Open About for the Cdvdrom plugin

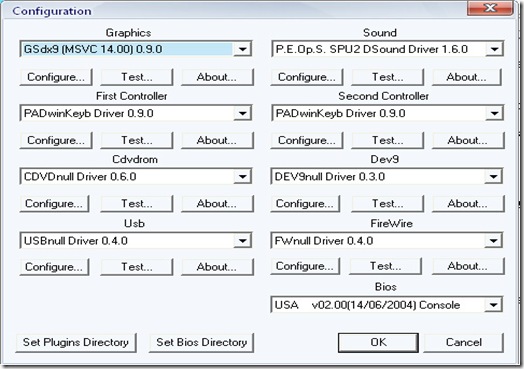click(217, 204)
